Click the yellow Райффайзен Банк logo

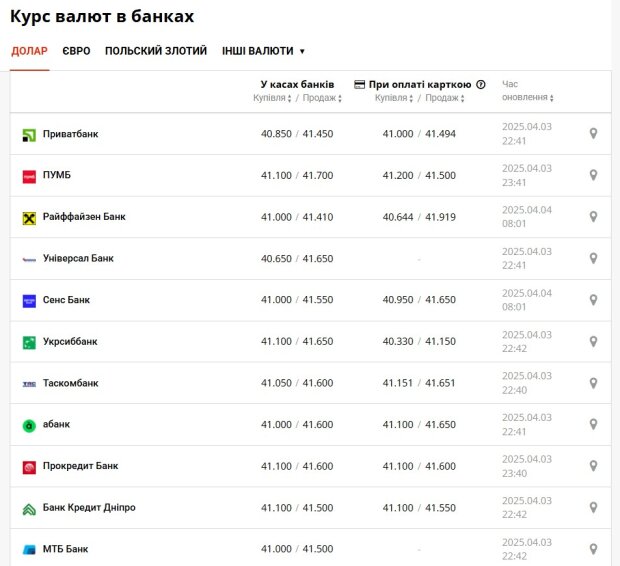pos(29,218)
